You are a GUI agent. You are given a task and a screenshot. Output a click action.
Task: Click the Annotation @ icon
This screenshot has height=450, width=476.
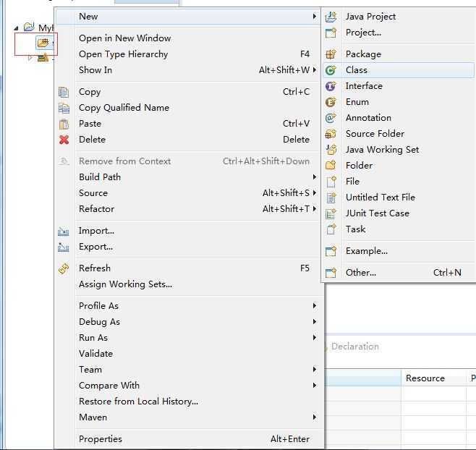pos(331,118)
